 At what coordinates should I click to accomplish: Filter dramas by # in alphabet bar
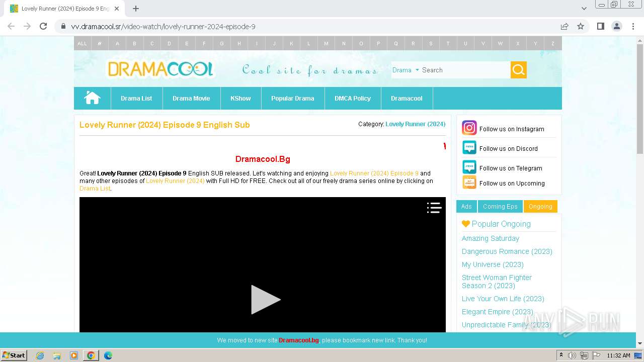tap(100, 43)
